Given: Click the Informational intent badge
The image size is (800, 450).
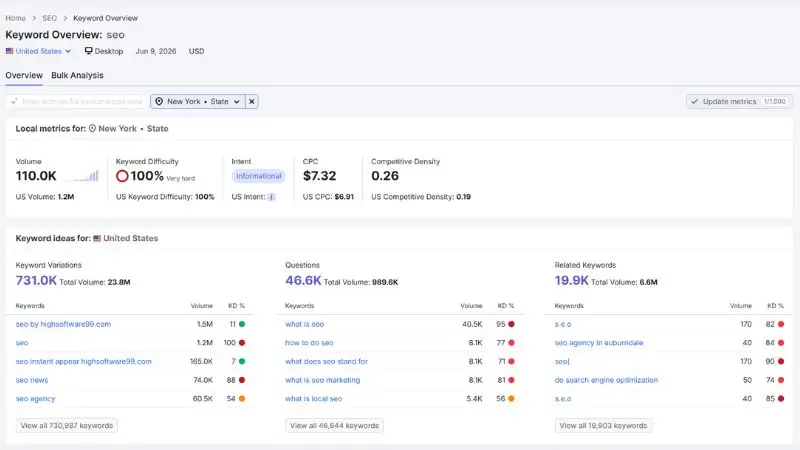Looking at the screenshot, I should (x=259, y=176).
